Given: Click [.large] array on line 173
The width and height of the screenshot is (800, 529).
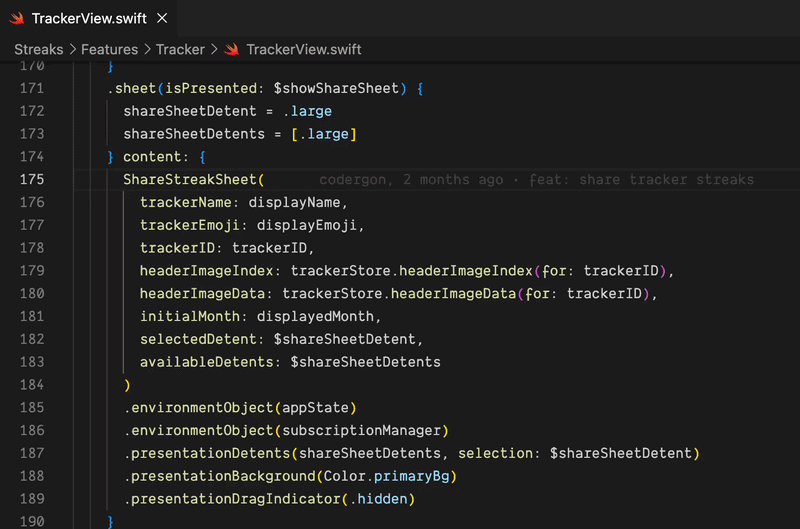Looking at the screenshot, I should (x=324, y=134).
